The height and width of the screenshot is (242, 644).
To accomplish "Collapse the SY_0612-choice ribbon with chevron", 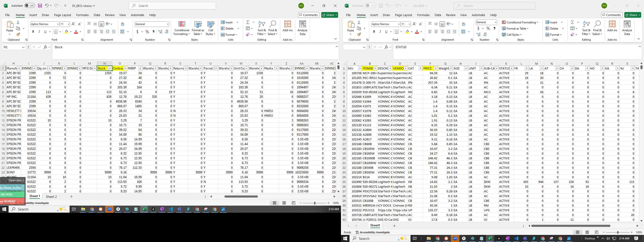I will tap(335, 39).
